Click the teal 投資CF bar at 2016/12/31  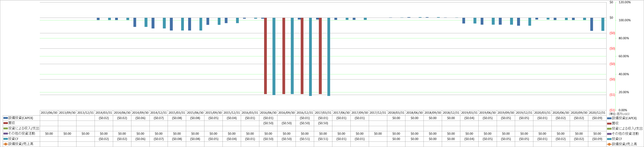pyautogui.click(x=310, y=57)
